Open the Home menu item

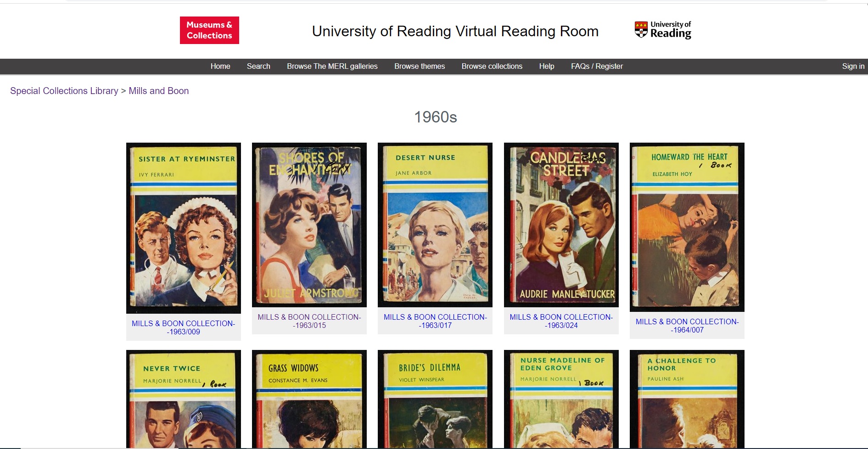[220, 66]
